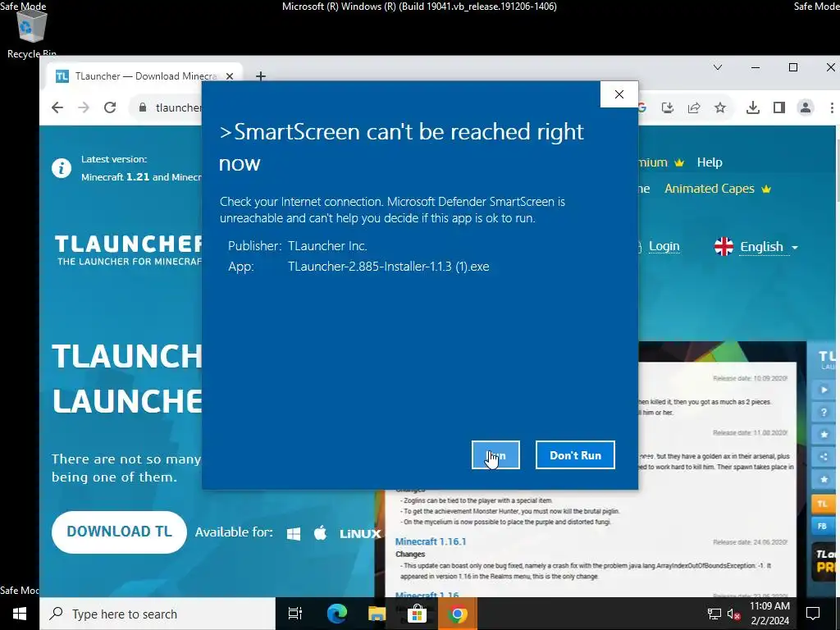Open Chrome profile avatar menu
Screen dimensions: 840x630
(806, 107)
